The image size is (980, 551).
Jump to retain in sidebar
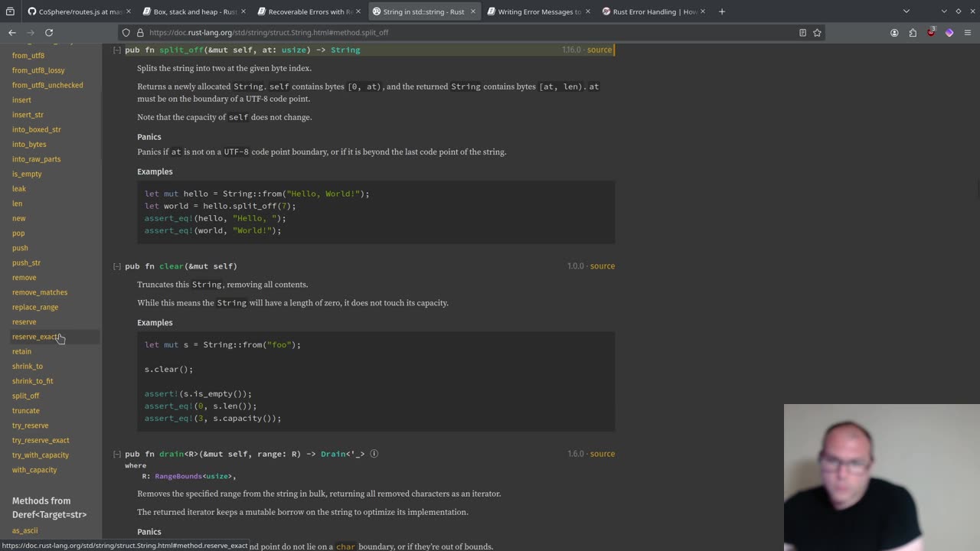click(21, 351)
